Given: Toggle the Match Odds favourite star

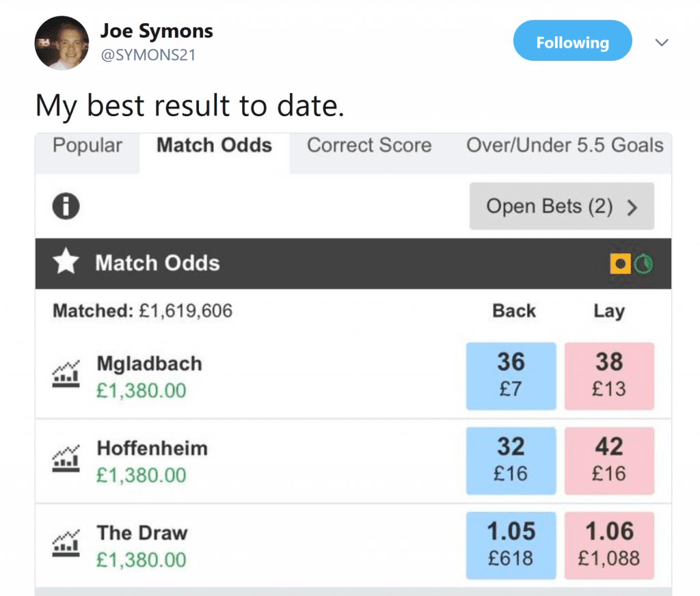Looking at the screenshot, I should click(x=66, y=261).
